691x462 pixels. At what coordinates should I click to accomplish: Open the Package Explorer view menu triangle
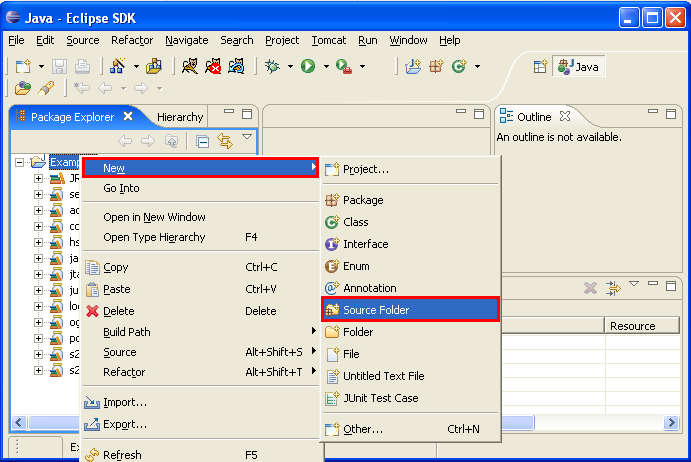click(247, 138)
